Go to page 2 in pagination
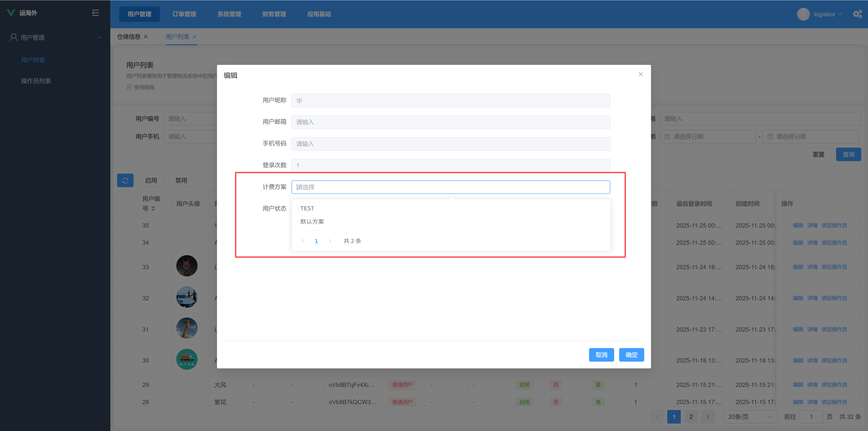 tap(691, 417)
